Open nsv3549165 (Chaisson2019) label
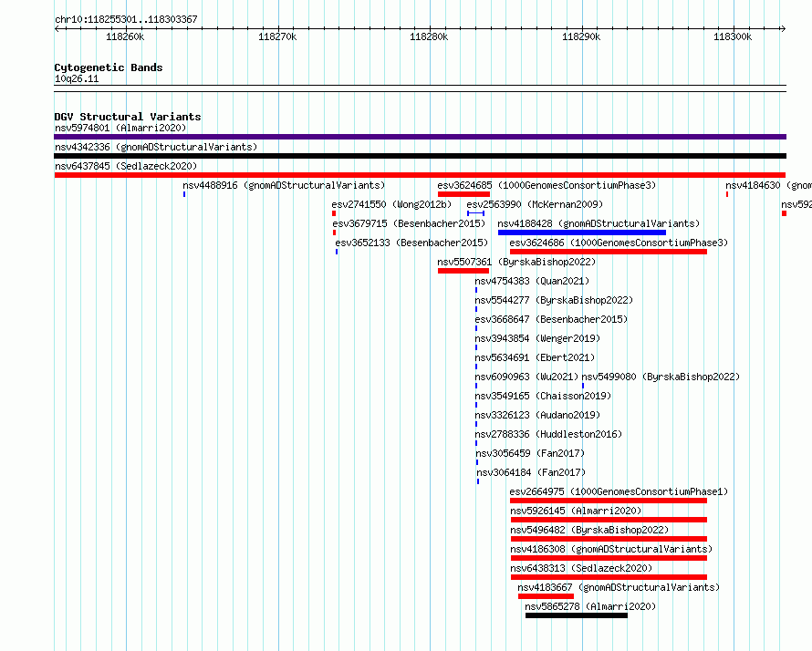Image resolution: width=812 pixels, height=651 pixels. [x=543, y=396]
